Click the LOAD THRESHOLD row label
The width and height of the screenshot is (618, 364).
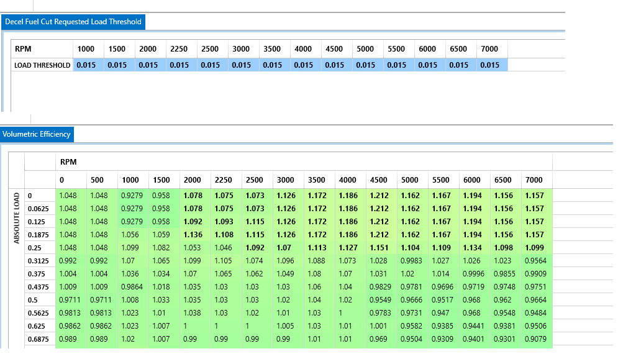click(42, 65)
